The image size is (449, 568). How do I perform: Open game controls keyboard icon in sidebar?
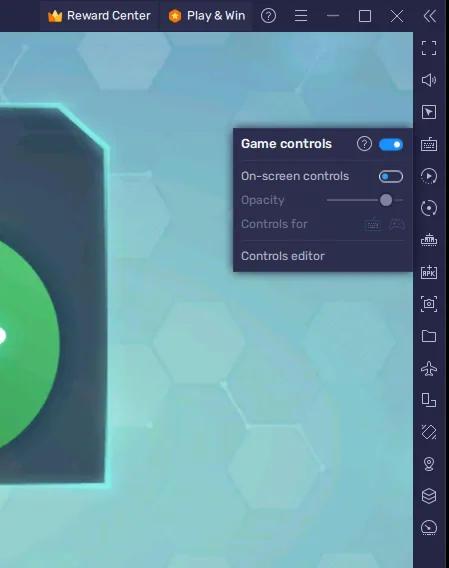tap(429, 144)
